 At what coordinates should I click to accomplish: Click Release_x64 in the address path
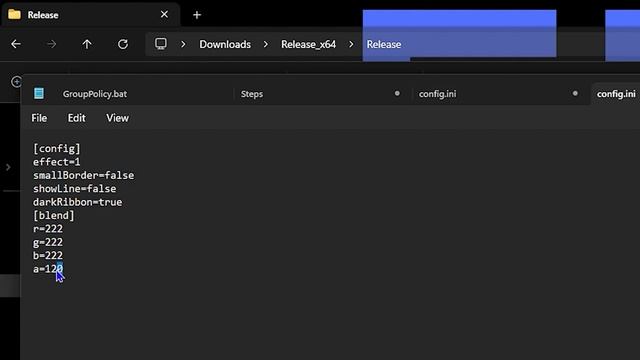(308, 44)
